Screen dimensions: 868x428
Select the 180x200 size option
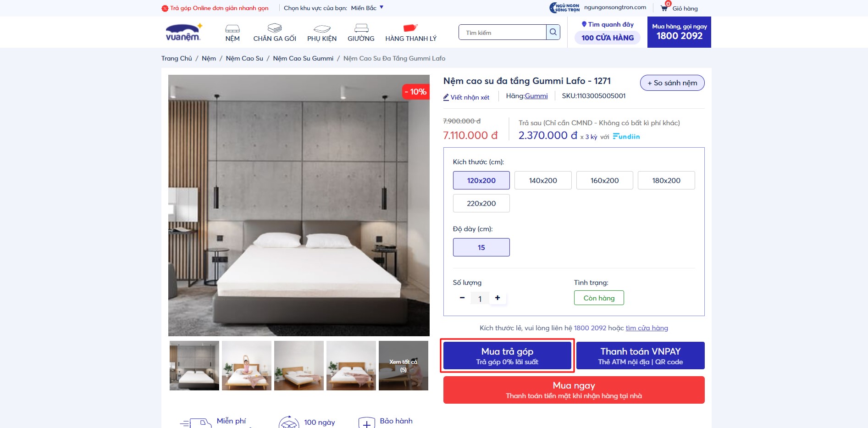point(666,180)
